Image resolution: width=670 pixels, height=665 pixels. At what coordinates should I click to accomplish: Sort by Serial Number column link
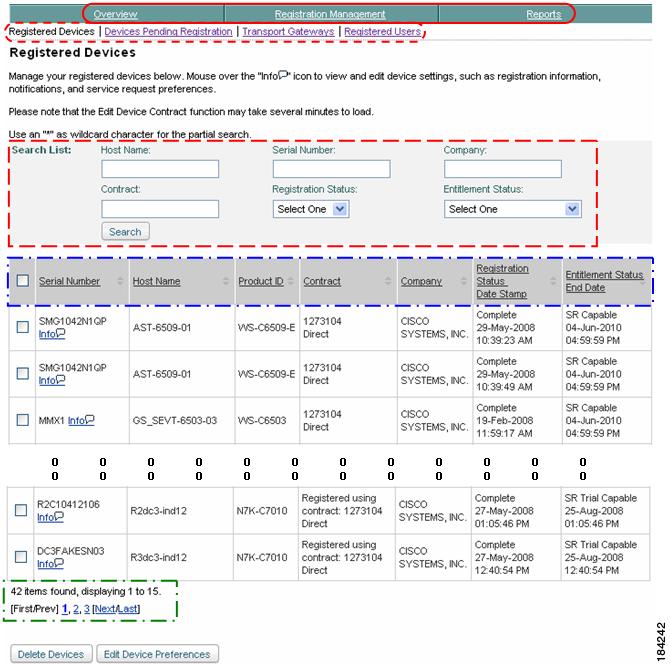pos(69,281)
